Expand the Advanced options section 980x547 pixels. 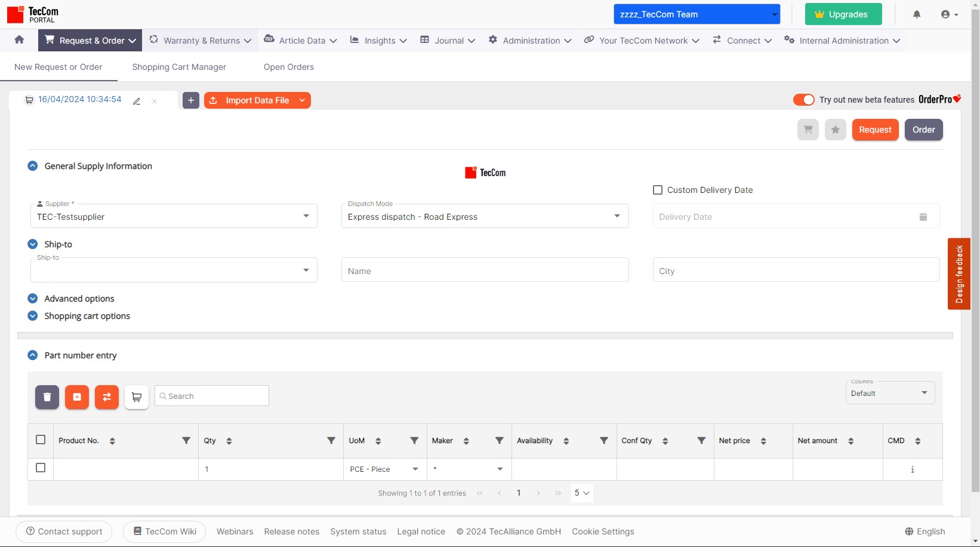[33, 299]
